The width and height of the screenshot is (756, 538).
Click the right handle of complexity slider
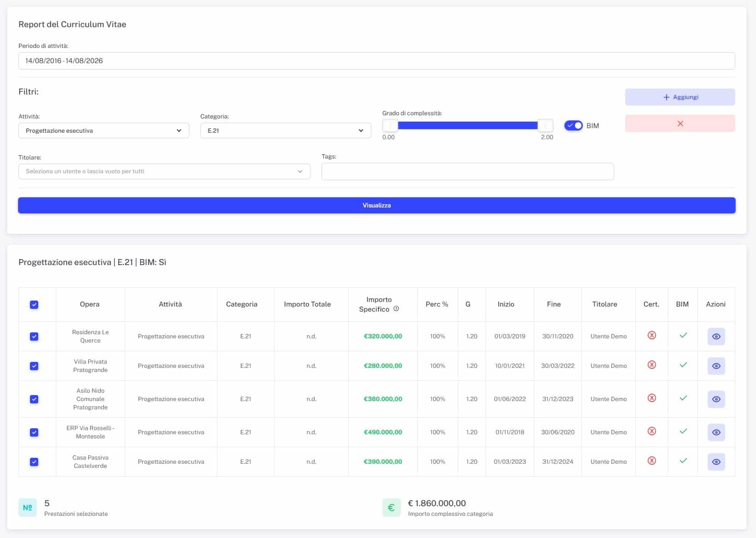[545, 125]
